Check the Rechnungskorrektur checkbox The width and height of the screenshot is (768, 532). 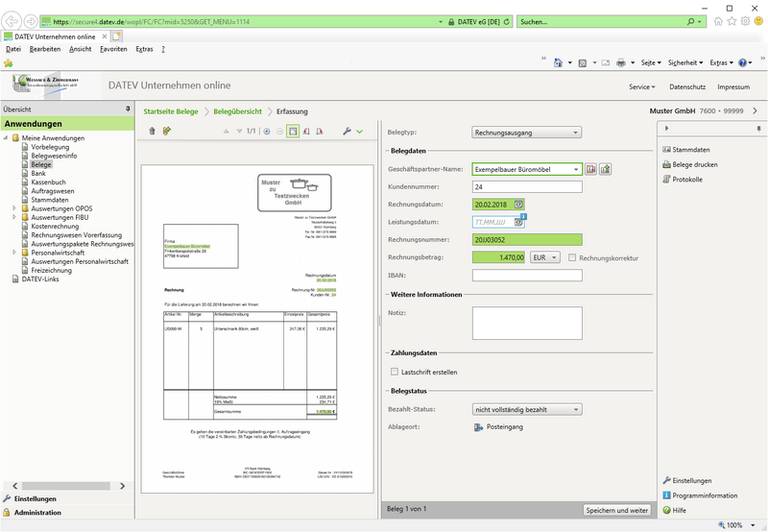click(x=572, y=257)
